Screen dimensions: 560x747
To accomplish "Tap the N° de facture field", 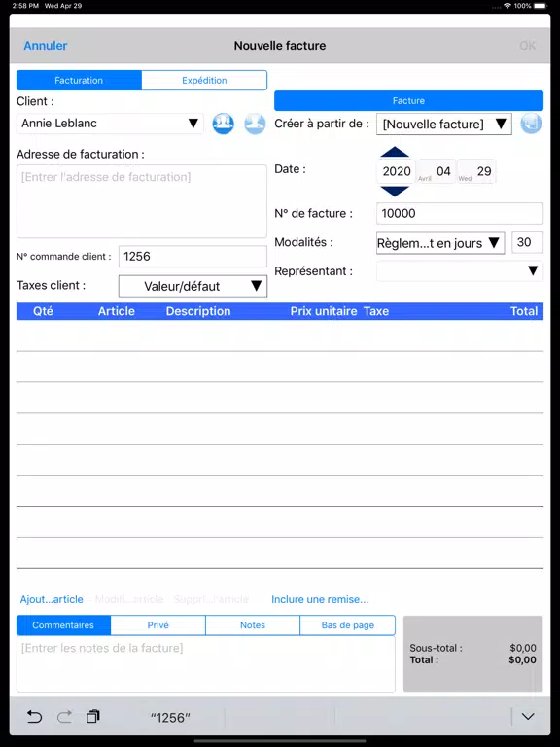I will (460, 213).
